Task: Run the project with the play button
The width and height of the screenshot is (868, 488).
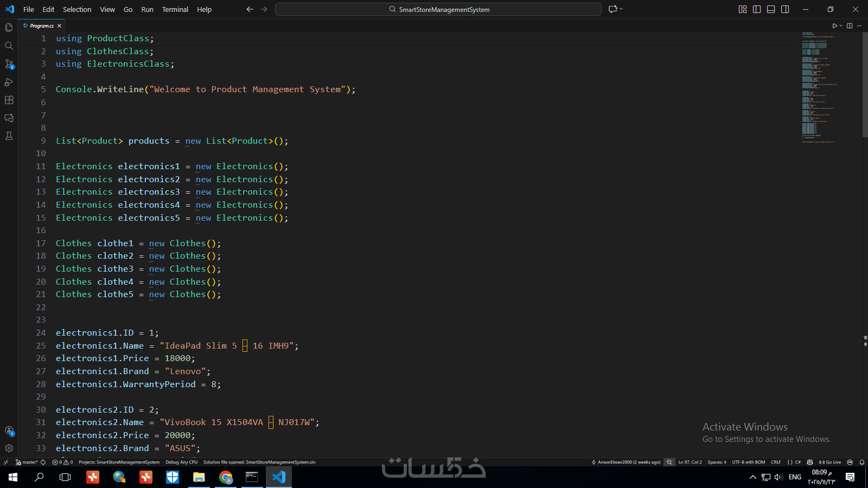Action: [x=835, y=25]
